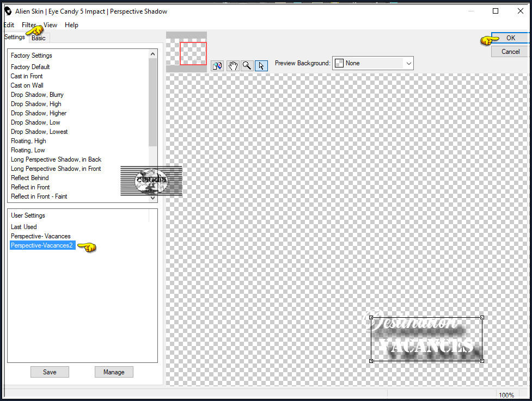
Task: Click the Alien Skin app icon
Action: [x=8, y=11]
